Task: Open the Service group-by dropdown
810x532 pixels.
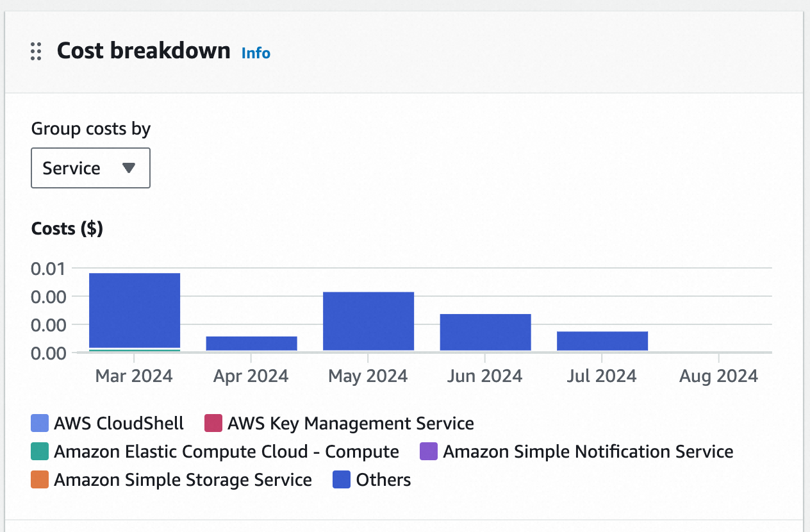Action: [90, 168]
